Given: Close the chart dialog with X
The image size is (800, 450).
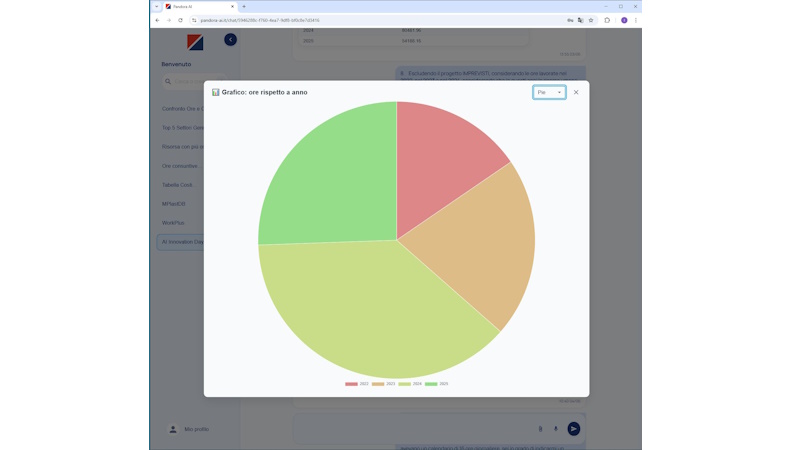Looking at the screenshot, I should click(x=576, y=92).
